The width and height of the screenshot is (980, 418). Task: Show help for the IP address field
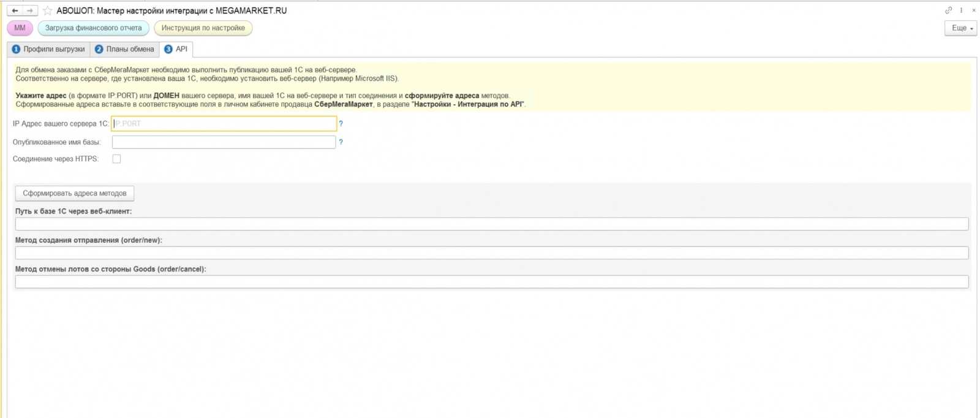click(341, 124)
